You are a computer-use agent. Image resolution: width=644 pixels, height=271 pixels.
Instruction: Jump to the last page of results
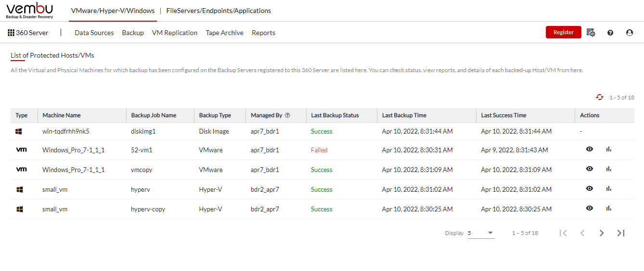pyautogui.click(x=621, y=233)
